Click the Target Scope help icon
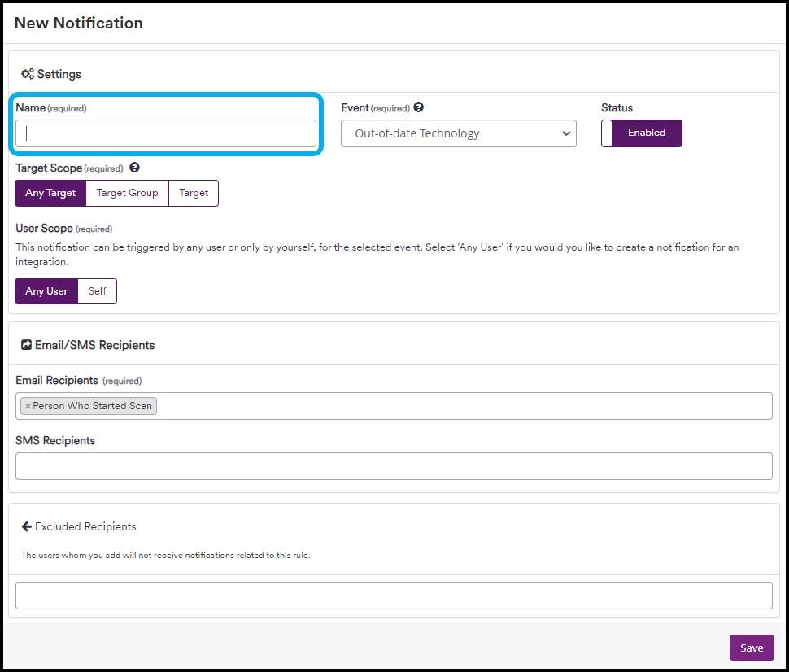The image size is (789, 672). point(133,168)
